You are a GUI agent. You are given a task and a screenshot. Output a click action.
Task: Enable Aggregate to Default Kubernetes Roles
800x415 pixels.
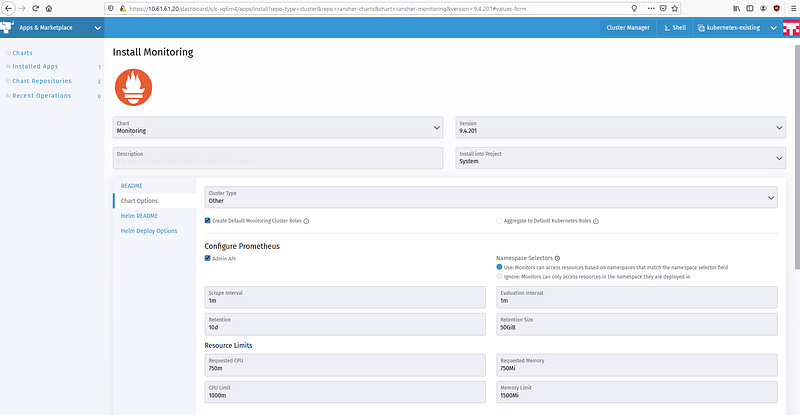pos(499,221)
